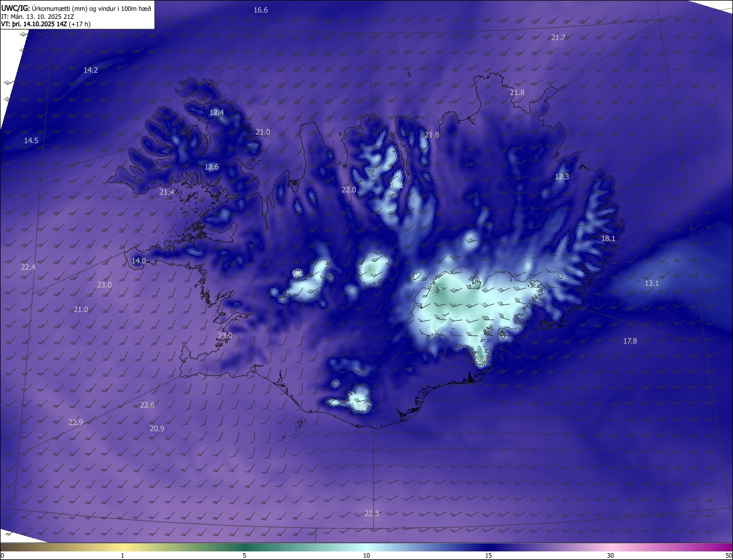Viewport: 733px width, 560px height.
Task: Click the initial time line "IT: Mán. 13. 10. 2025 21Z"
Action: (x=38, y=17)
